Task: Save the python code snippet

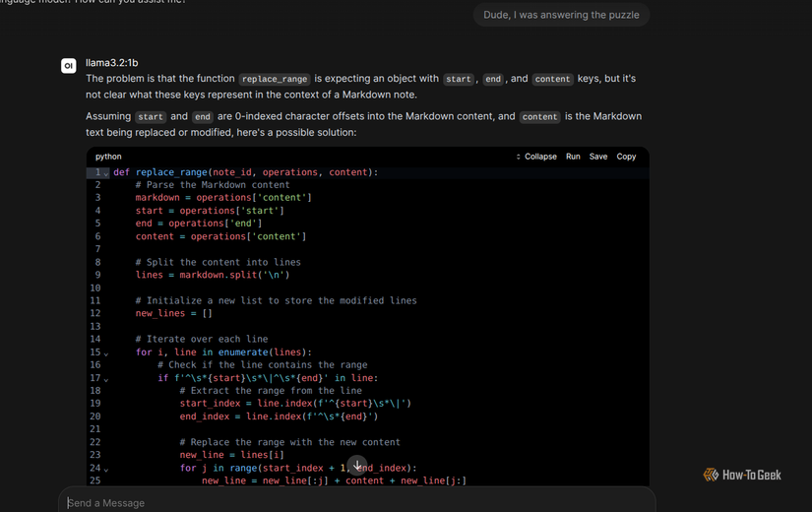Action: (598, 157)
